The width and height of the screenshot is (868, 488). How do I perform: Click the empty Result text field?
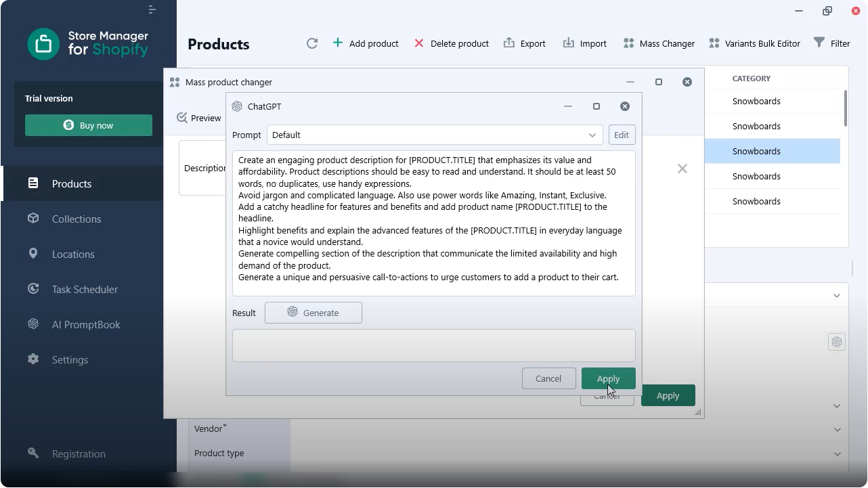click(434, 345)
